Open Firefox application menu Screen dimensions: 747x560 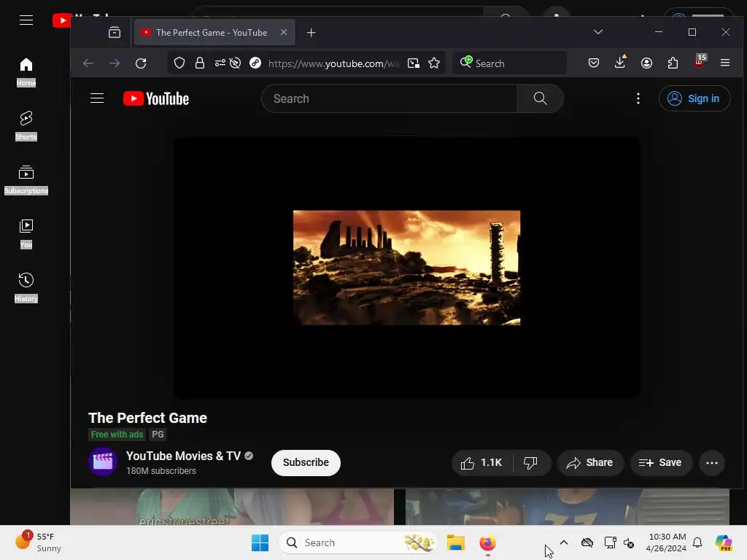[725, 63]
